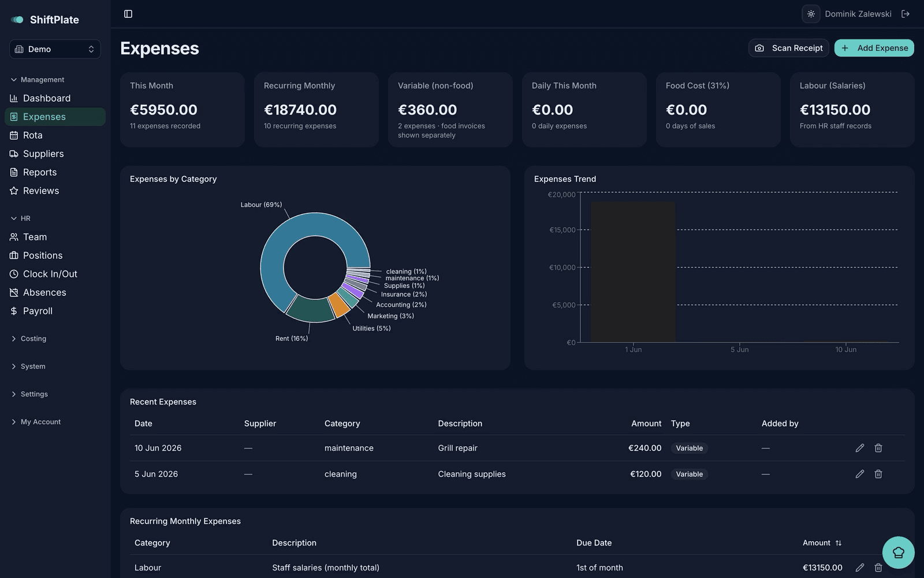
Task: Click the '5 Jun 2026' date cell
Action: pos(156,474)
